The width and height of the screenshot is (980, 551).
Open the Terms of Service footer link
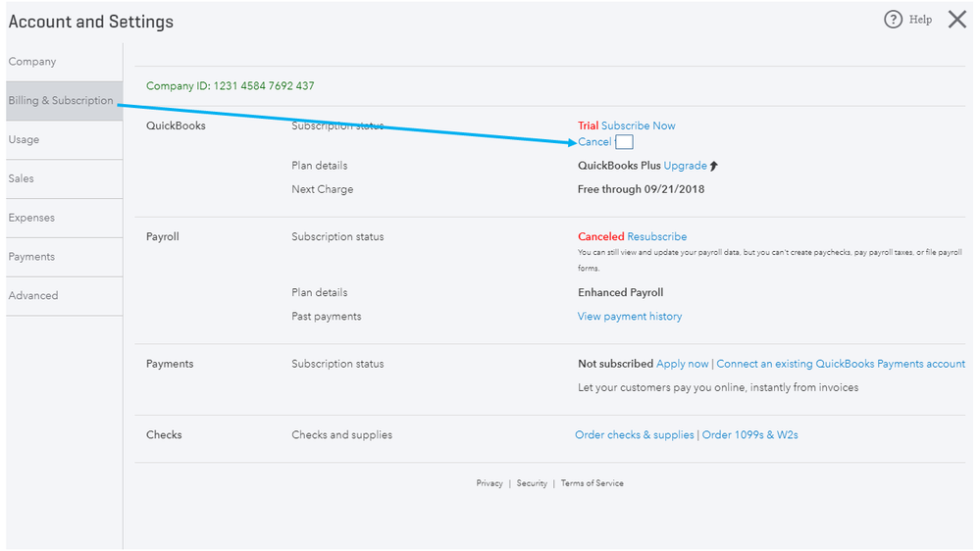point(592,483)
